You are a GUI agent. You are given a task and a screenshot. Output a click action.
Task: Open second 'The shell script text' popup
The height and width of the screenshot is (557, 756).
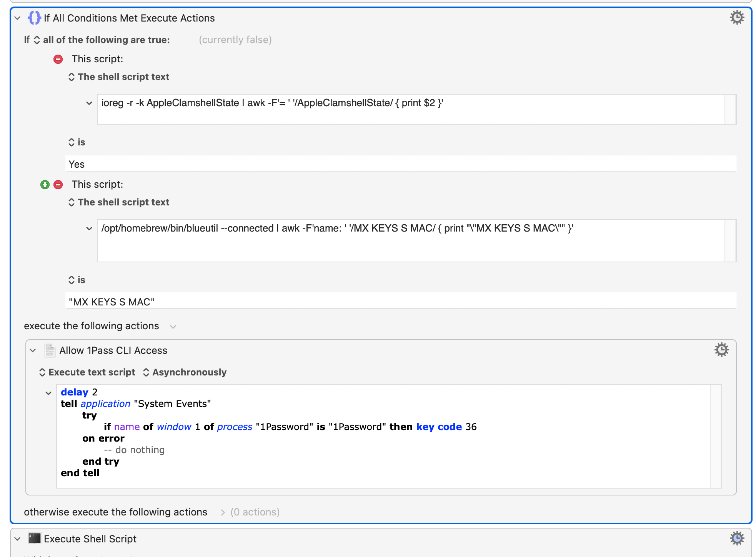[x=119, y=202]
